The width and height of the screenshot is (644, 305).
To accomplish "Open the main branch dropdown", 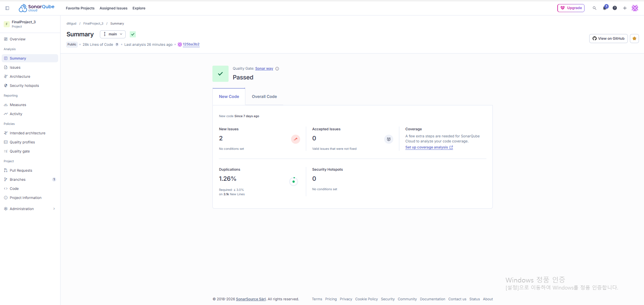I will [x=113, y=34].
